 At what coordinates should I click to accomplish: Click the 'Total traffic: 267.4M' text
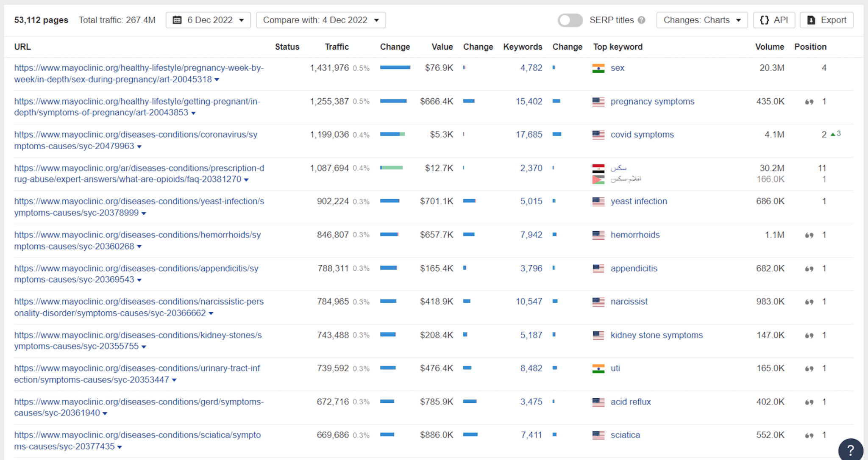coord(117,20)
